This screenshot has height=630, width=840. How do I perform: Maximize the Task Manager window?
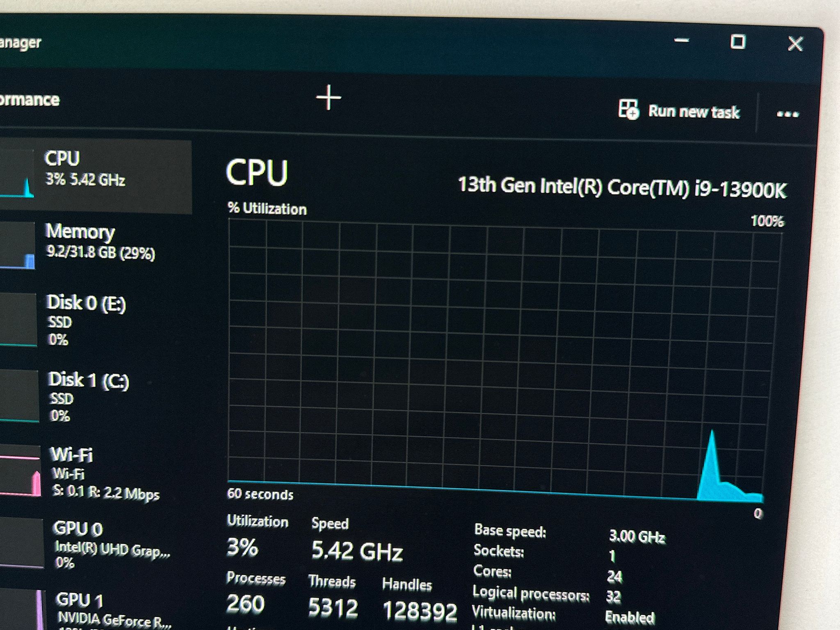click(x=738, y=42)
